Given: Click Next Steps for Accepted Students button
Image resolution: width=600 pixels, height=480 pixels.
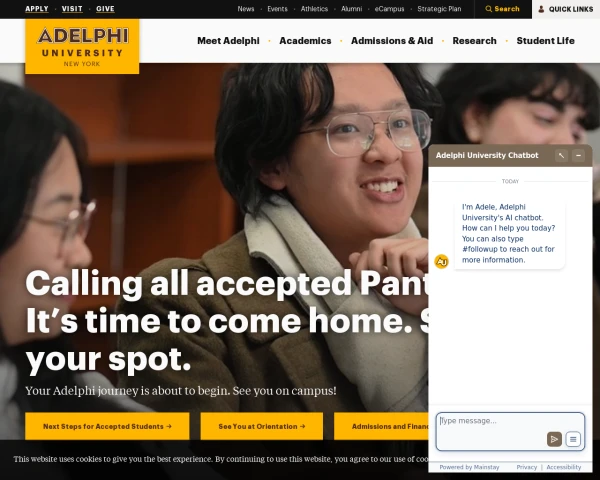Looking at the screenshot, I should pos(107,426).
